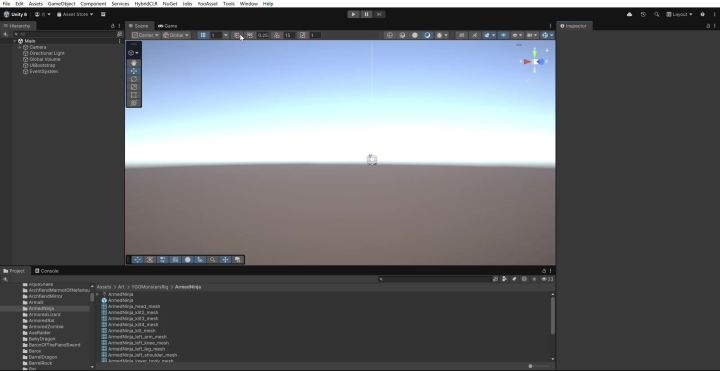Open the Scene camera settings dropdown
720x371 pixels.
pyautogui.click(x=531, y=35)
